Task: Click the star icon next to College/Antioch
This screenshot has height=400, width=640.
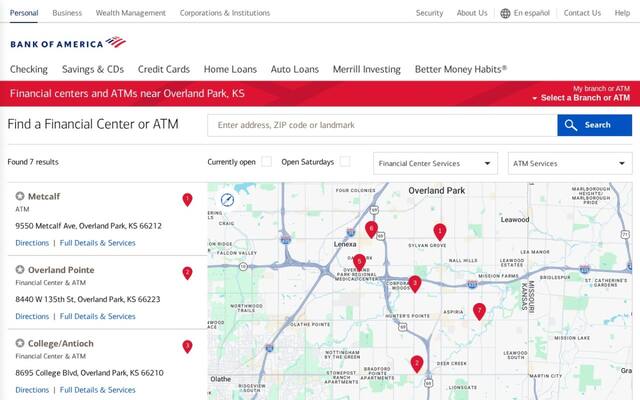Action: [x=20, y=343]
